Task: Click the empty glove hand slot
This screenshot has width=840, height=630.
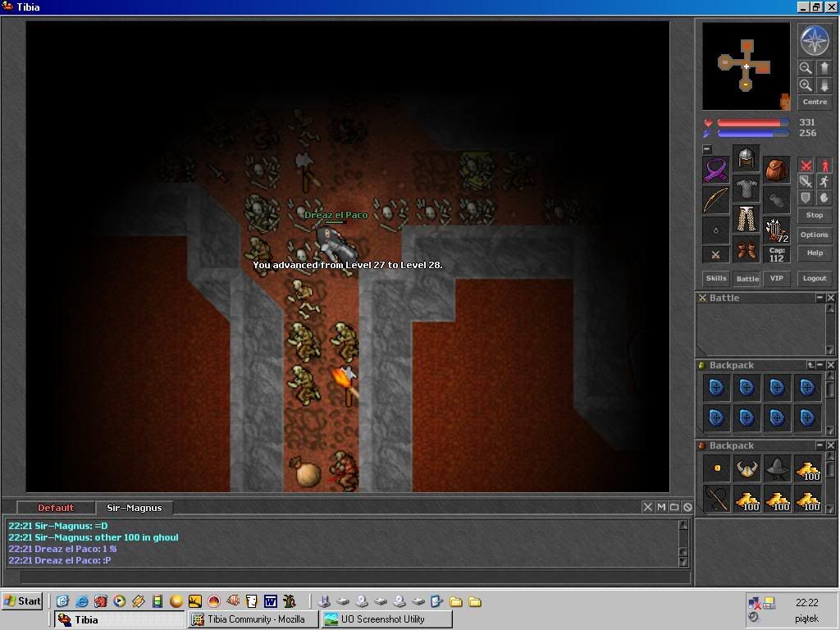Action: tap(777, 200)
